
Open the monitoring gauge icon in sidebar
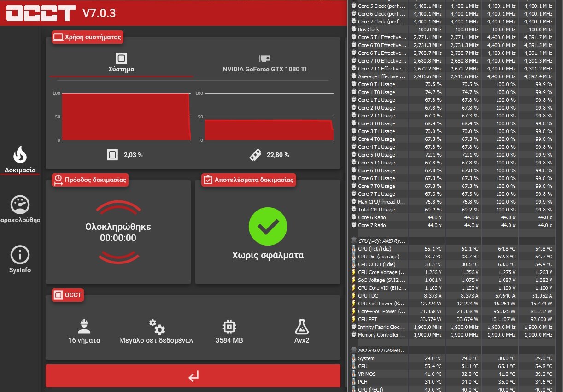click(20, 205)
